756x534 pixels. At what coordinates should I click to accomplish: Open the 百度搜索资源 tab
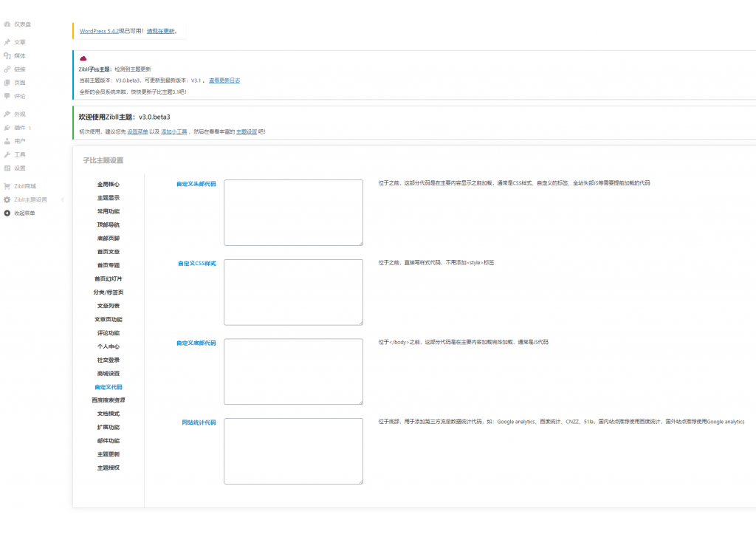(109, 400)
